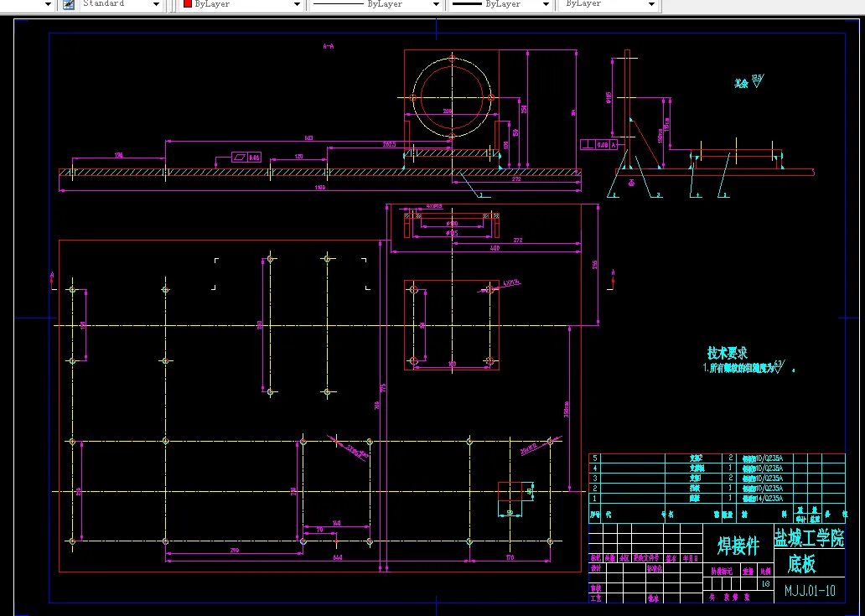Open the text style manager icon
The image size is (865, 616).
tap(69, 4)
